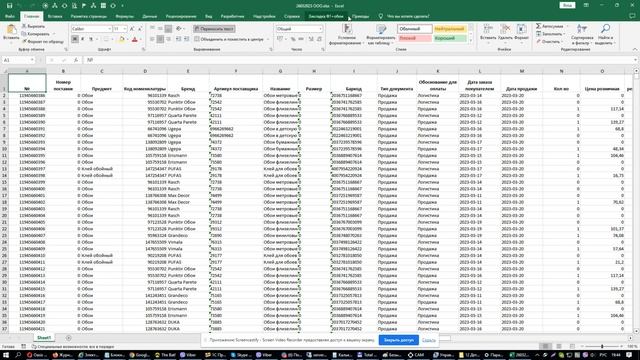Select the red Плохой cell style
640x360 pixels.
point(414,38)
